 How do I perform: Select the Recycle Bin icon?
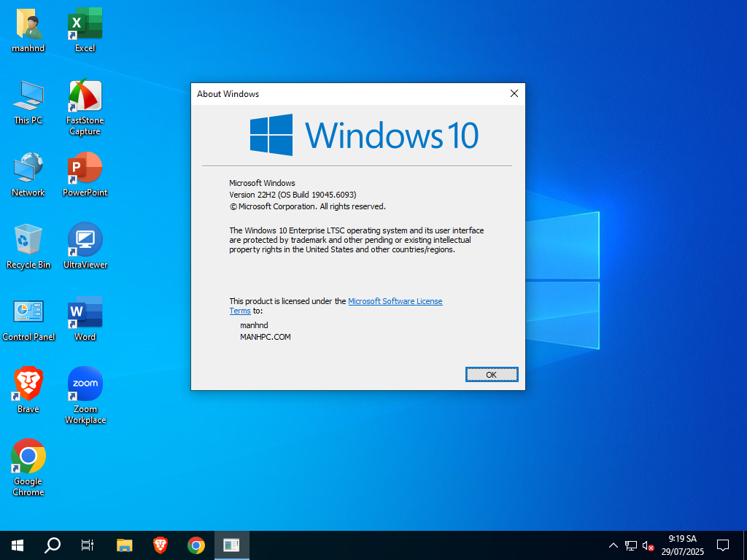point(28,246)
